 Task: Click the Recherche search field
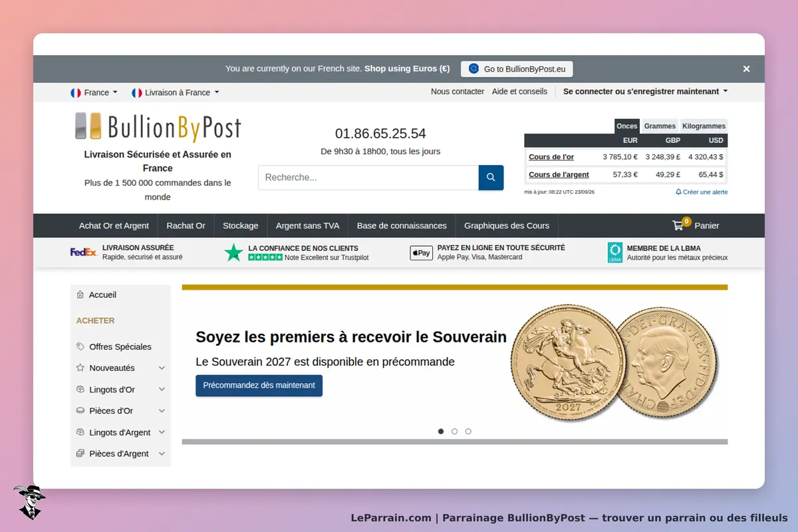(368, 178)
